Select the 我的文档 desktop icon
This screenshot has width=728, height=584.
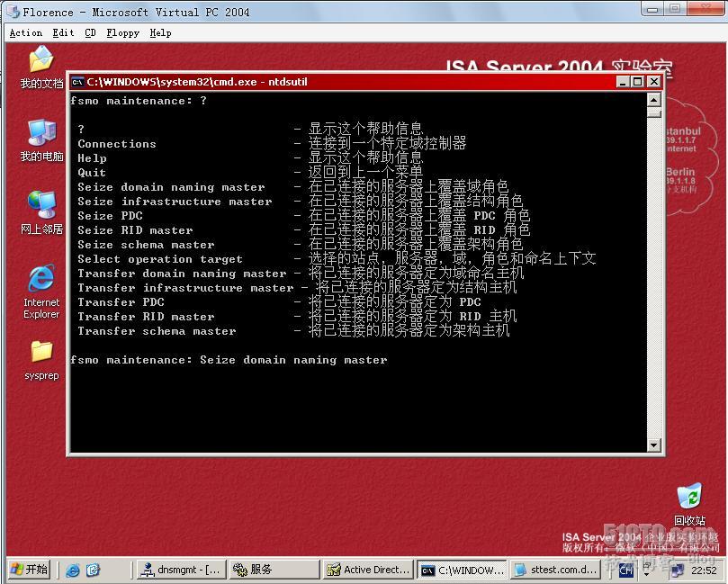41,67
